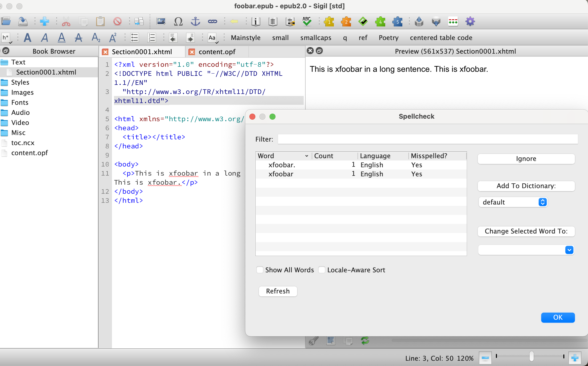Open the default dictionary dropdown
Viewport: 588px width, 366px height.
[513, 202]
